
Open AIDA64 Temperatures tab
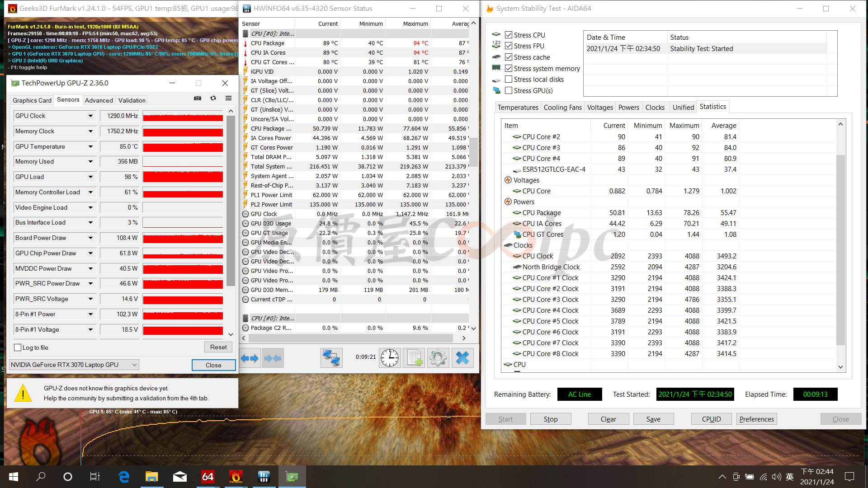(518, 108)
